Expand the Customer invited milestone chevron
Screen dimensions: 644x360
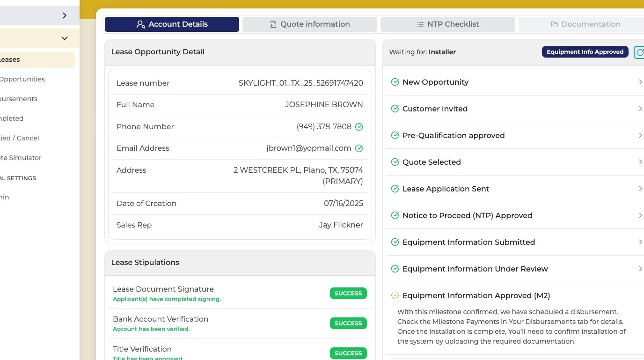pos(640,109)
